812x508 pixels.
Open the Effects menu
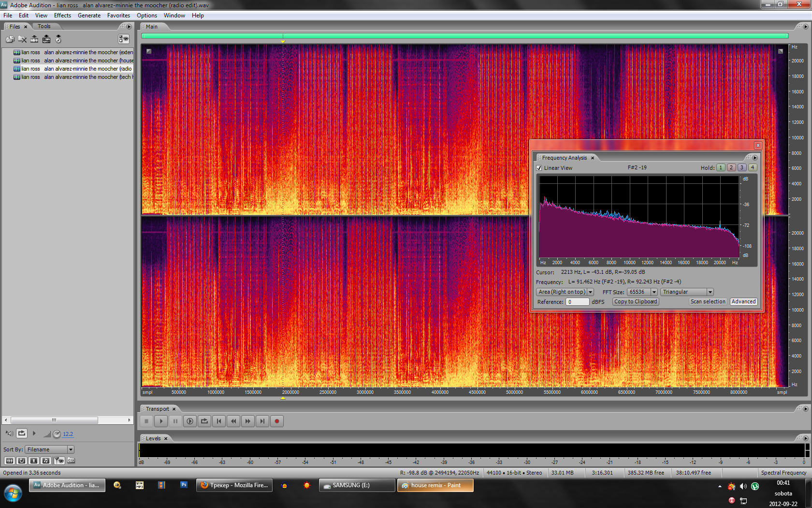(x=62, y=15)
